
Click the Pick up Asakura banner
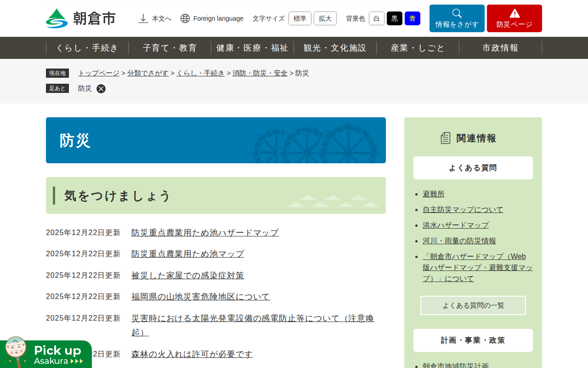46,354
